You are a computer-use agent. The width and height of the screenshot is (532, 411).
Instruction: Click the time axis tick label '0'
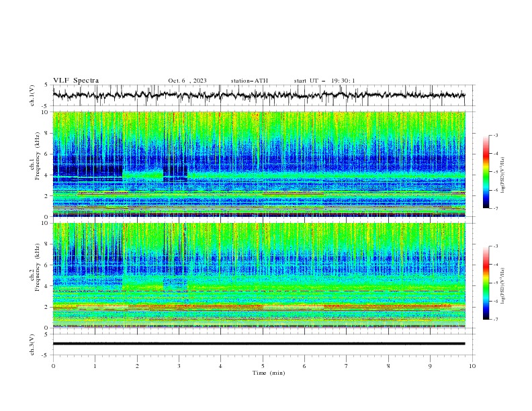(53, 366)
